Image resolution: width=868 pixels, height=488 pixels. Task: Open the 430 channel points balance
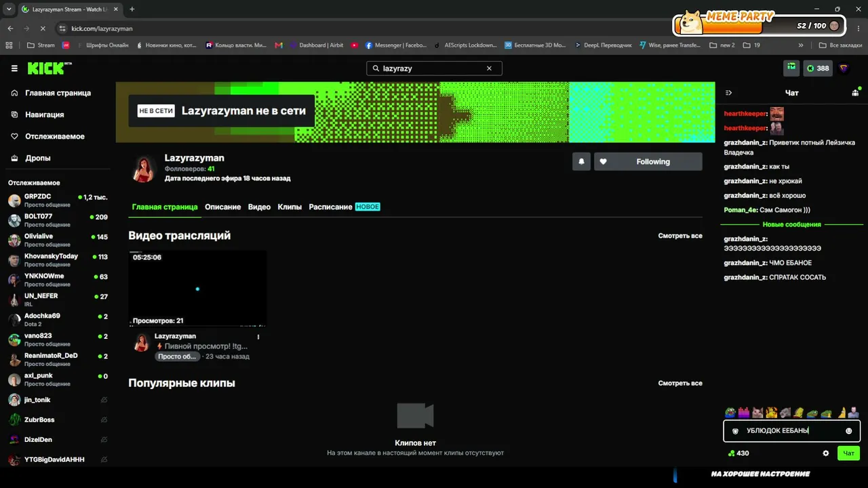738,453
